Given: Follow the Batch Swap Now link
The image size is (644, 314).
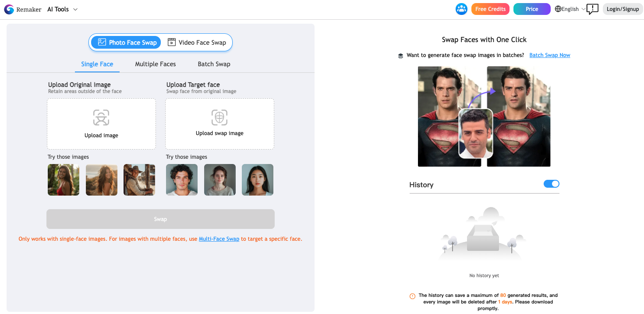Looking at the screenshot, I should [550, 55].
